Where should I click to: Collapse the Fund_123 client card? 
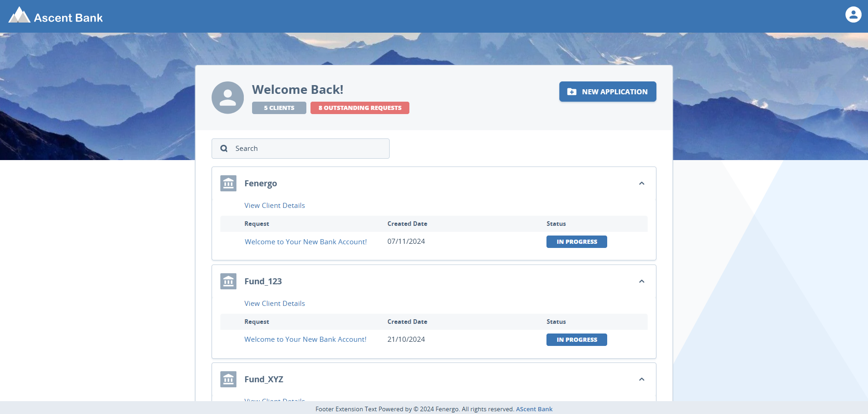(642, 281)
